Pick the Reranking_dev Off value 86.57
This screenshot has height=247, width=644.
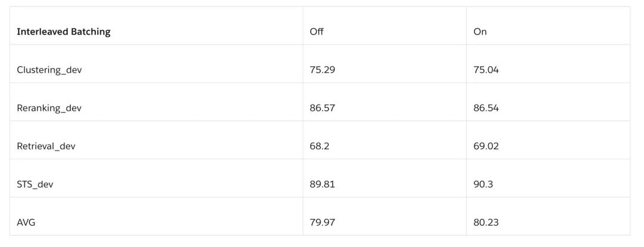point(322,108)
